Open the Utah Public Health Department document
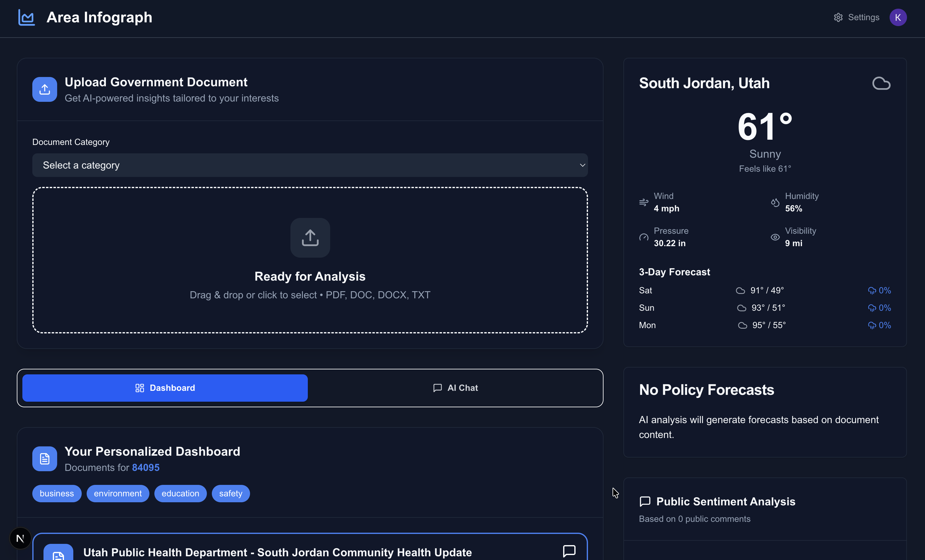Screen dimensions: 925x560 coord(277,552)
